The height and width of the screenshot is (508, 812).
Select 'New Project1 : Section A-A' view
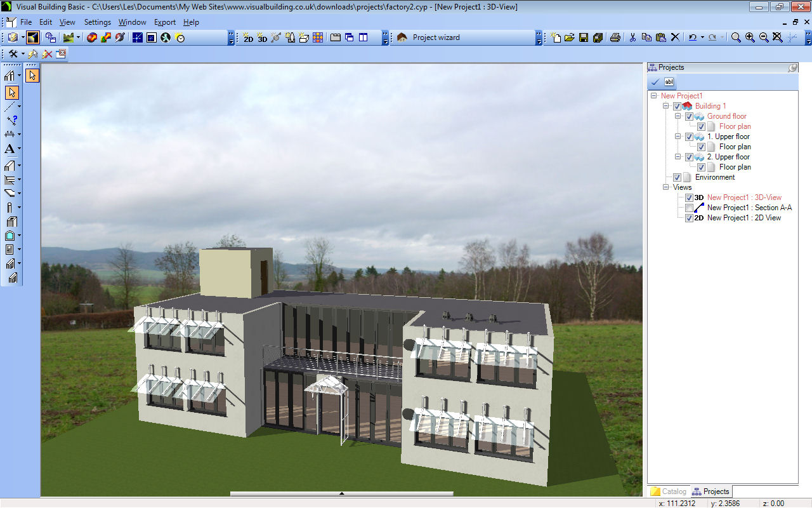pyautogui.click(x=749, y=208)
